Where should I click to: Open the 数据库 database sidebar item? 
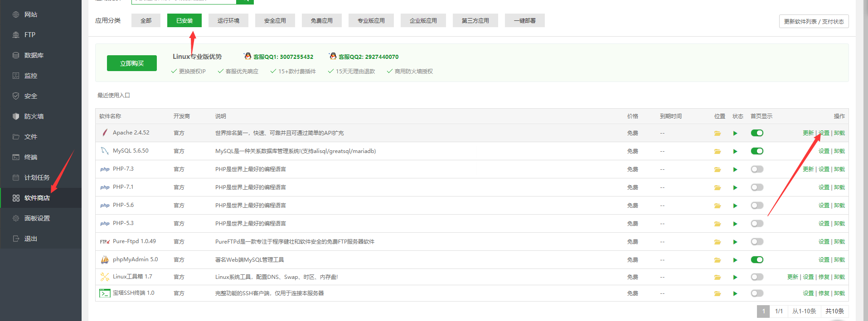34,55
